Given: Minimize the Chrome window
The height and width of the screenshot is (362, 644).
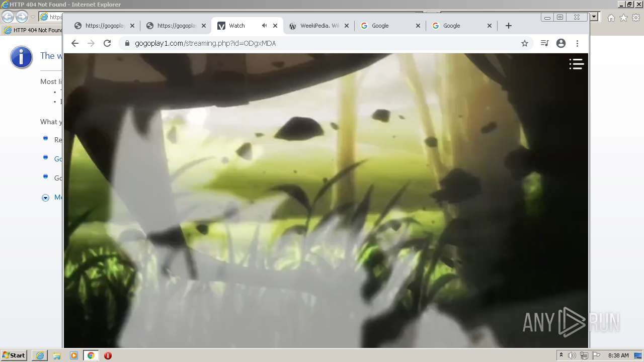Looking at the screenshot, I should (547, 17).
